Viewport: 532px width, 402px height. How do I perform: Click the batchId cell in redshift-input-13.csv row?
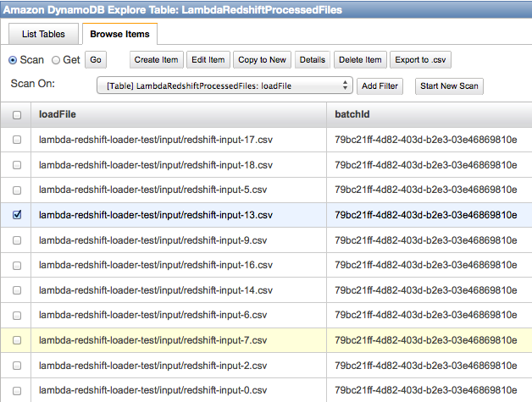429,215
